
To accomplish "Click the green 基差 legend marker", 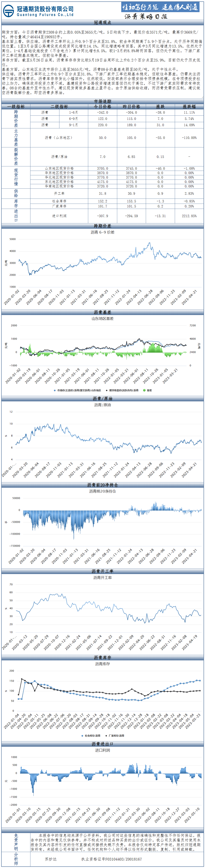I will pyautogui.click(x=144, y=390).
